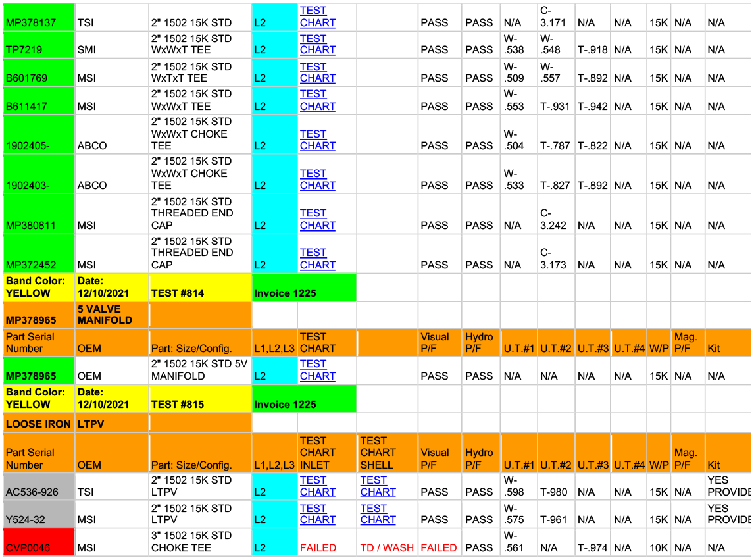Open TEST CHART link for MP372452
This screenshot has width=754, height=560.
[317, 259]
